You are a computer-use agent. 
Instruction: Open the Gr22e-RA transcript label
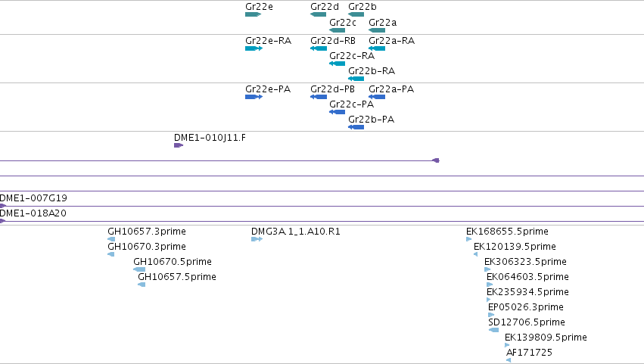point(268,41)
